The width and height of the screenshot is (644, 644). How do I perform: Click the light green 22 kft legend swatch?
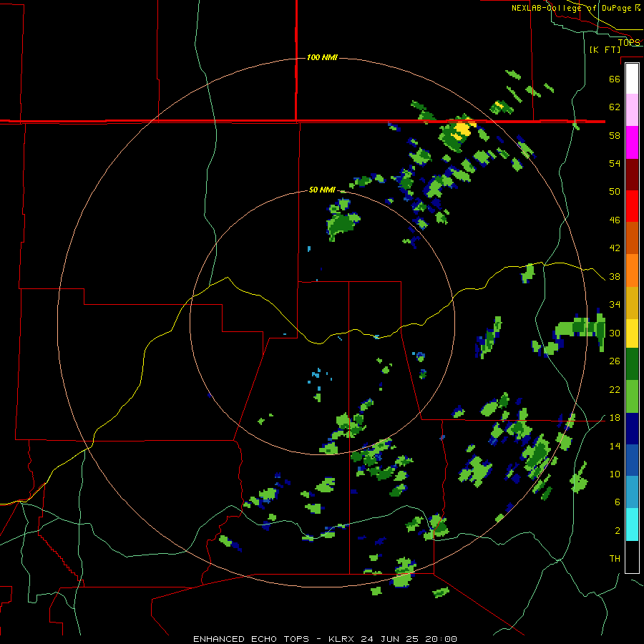632,396
